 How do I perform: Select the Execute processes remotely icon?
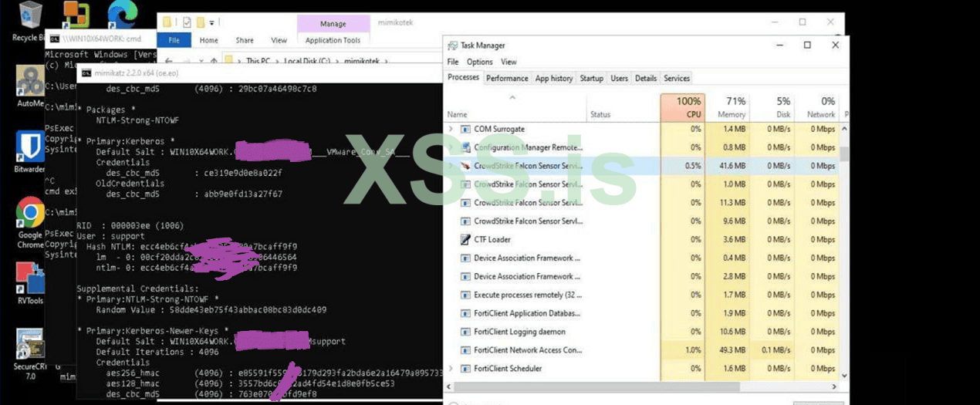pos(465,295)
